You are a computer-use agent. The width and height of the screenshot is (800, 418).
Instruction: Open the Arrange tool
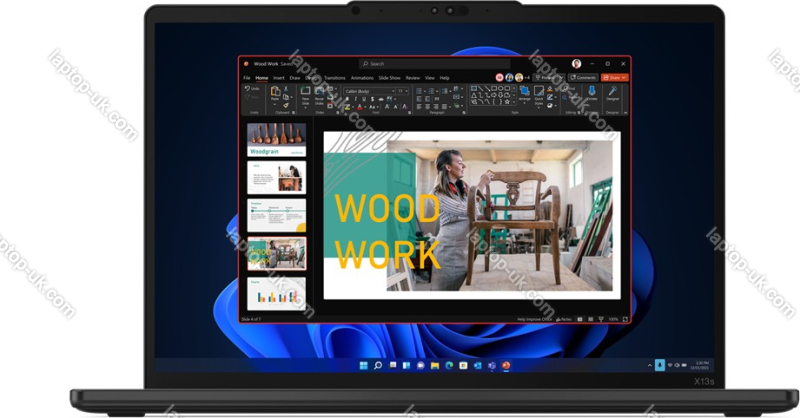click(525, 93)
